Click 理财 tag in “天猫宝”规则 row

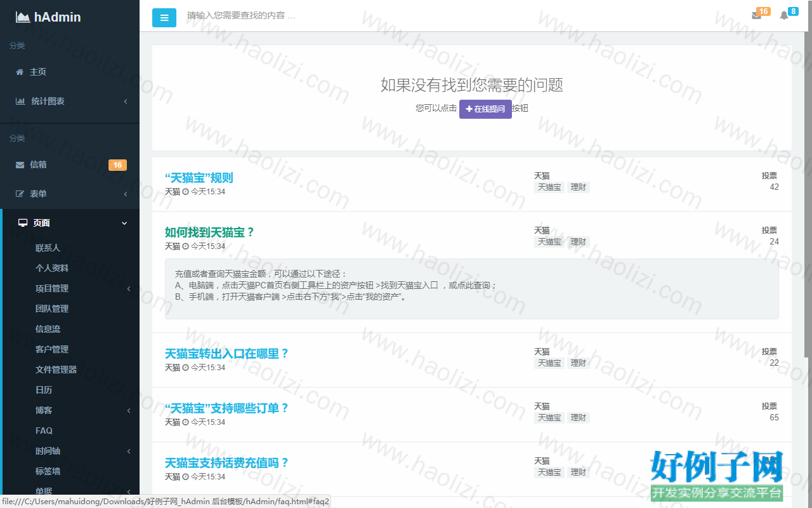[x=579, y=187]
